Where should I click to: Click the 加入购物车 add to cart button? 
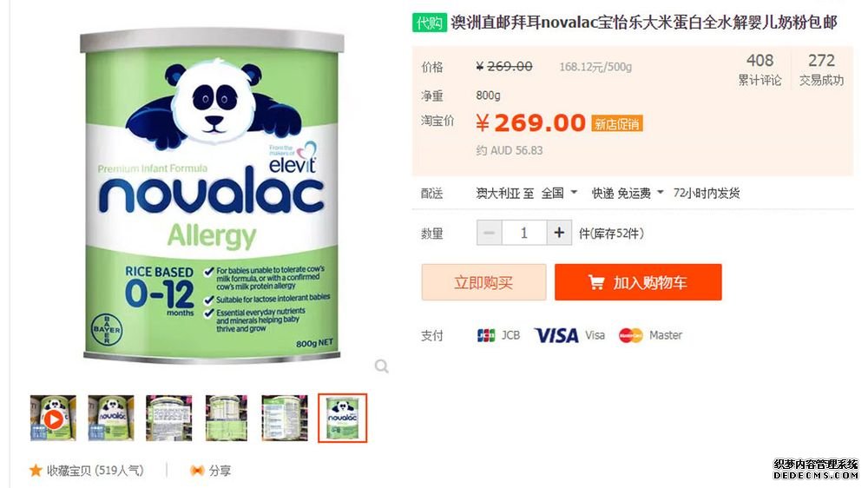coord(638,282)
